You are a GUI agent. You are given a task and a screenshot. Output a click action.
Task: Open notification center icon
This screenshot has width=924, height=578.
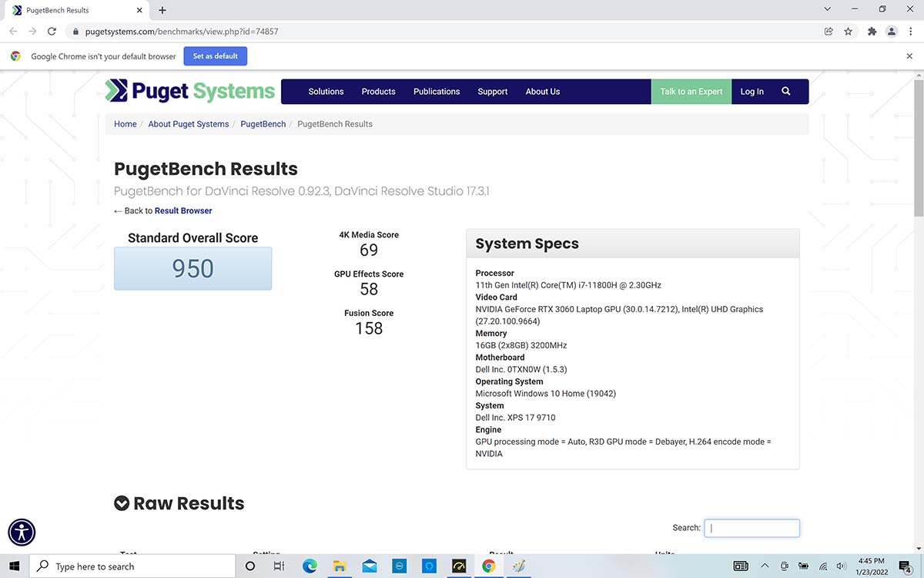(x=906, y=566)
